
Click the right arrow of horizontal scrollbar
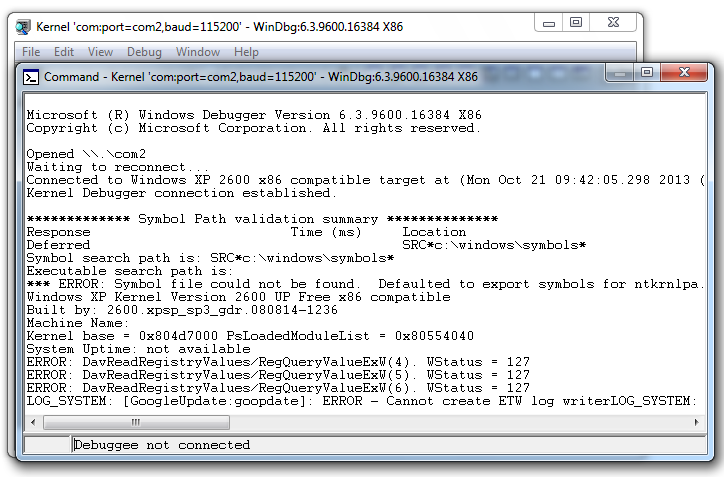point(696,422)
